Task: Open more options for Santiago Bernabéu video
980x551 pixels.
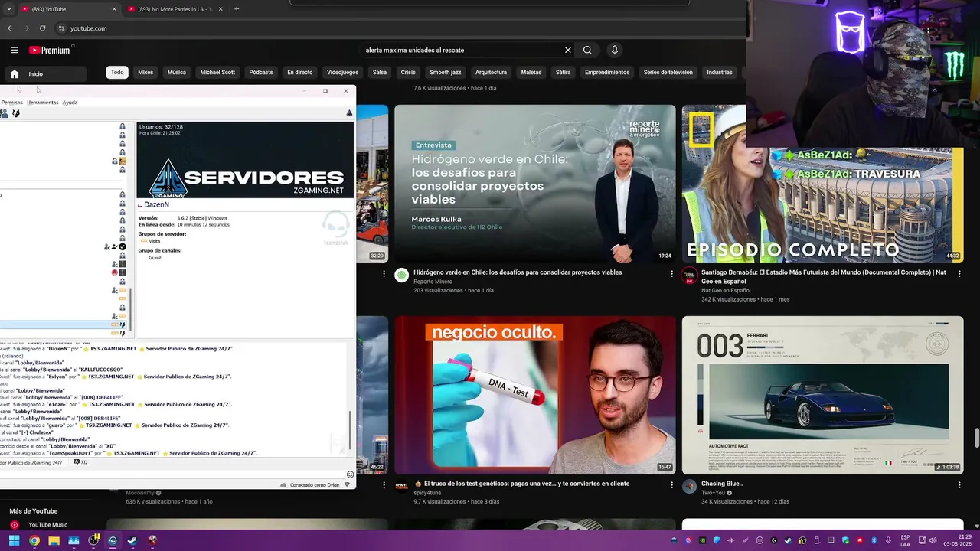Action: tap(959, 273)
